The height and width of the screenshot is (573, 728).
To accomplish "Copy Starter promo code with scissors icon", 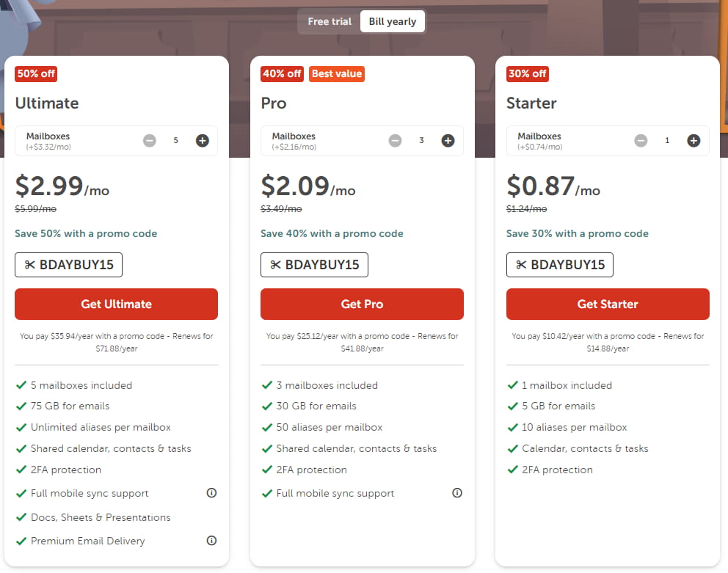I will click(x=521, y=265).
